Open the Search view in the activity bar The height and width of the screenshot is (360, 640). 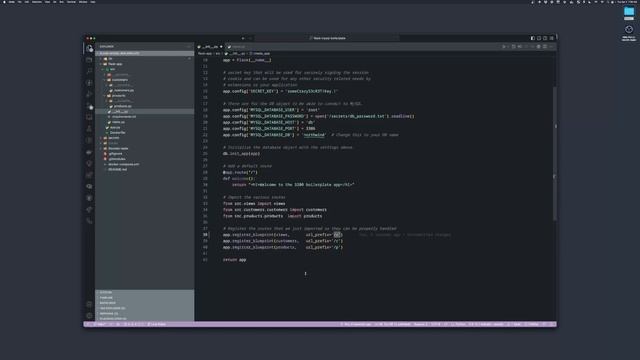pyautogui.click(x=89, y=71)
